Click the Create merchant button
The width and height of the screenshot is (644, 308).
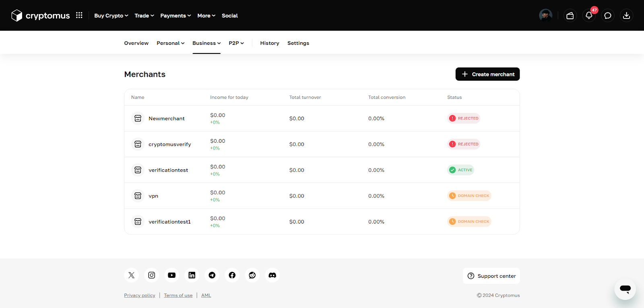487,74
